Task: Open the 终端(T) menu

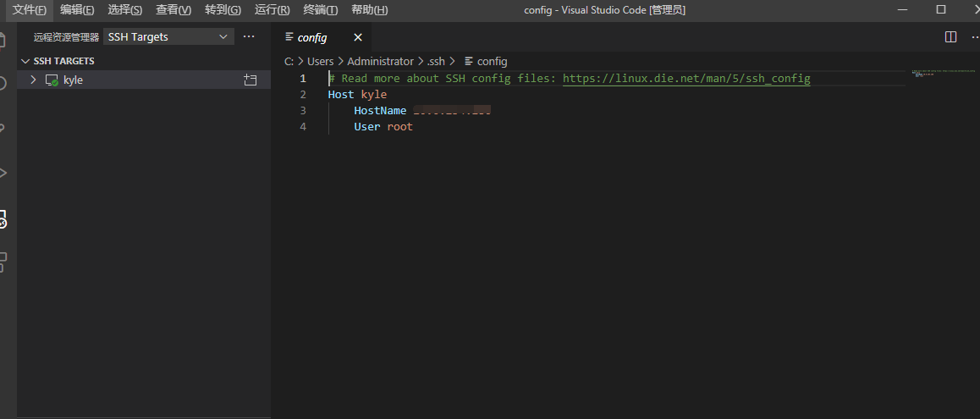Action: pyautogui.click(x=321, y=10)
